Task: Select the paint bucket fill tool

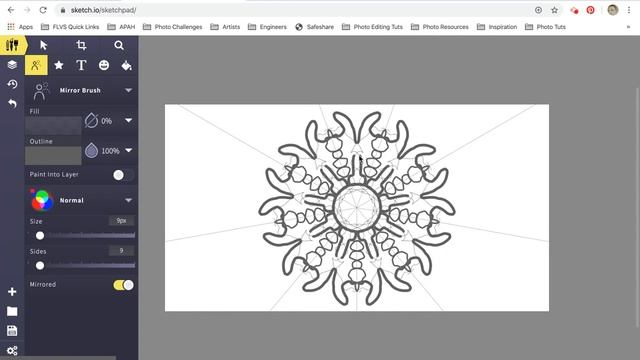Action: (x=126, y=65)
